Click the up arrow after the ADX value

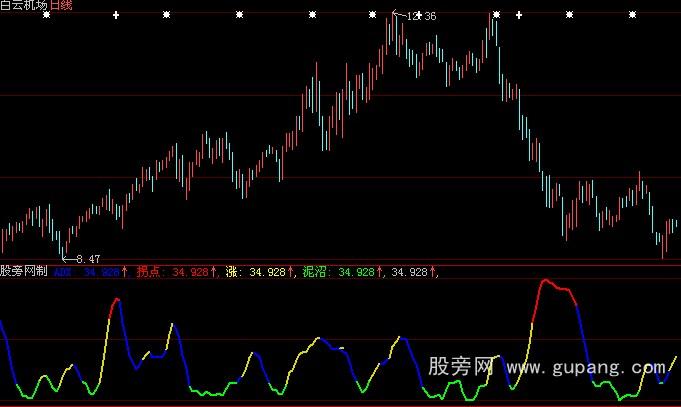(125, 271)
